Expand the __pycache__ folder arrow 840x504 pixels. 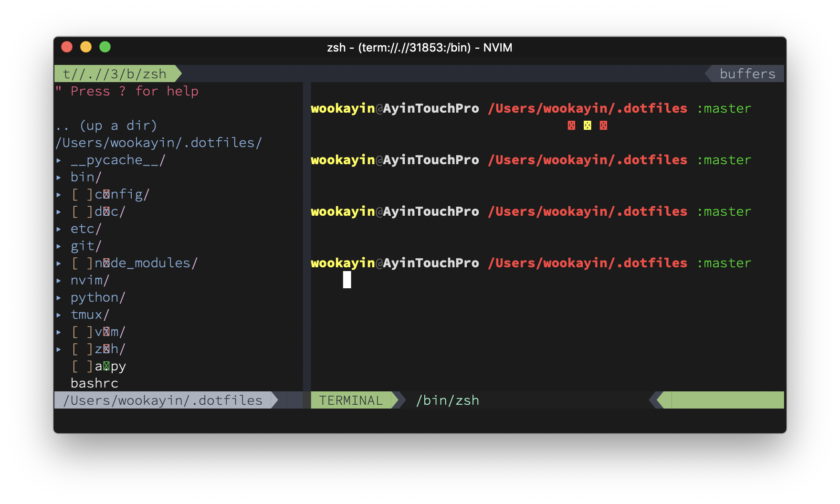59,160
